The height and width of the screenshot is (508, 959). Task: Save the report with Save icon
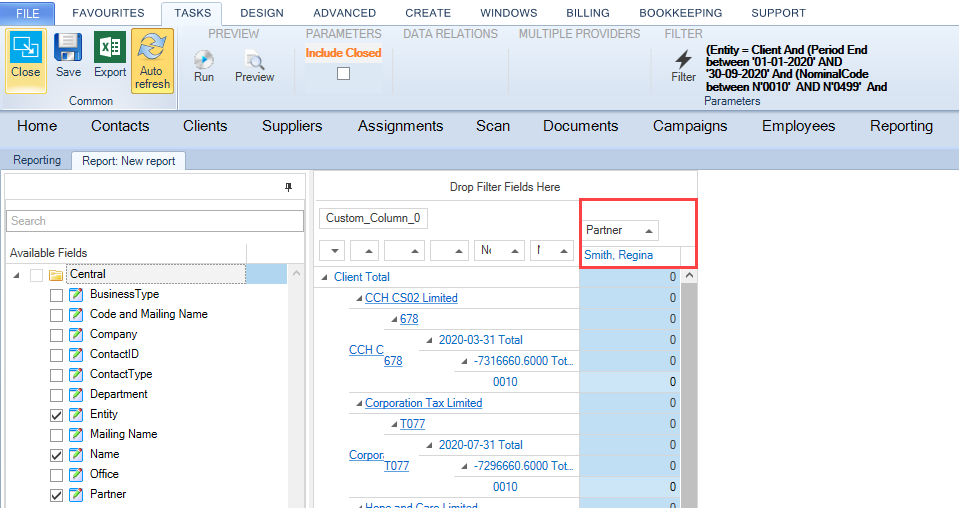[x=68, y=56]
